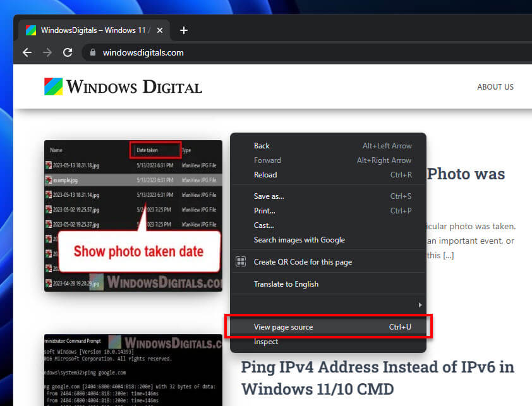Click the Photo was article heading
This screenshot has width=532, height=406.
pos(466,174)
